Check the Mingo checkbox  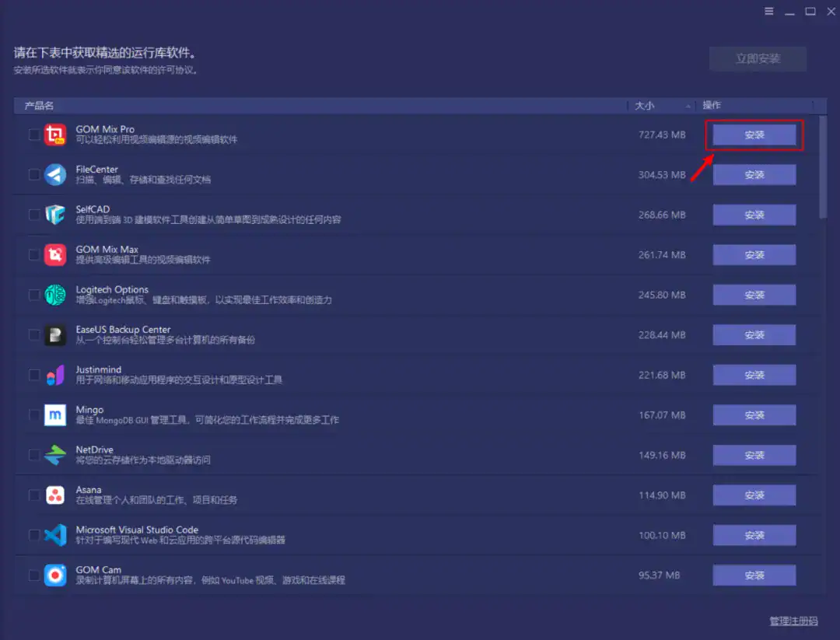(x=33, y=415)
